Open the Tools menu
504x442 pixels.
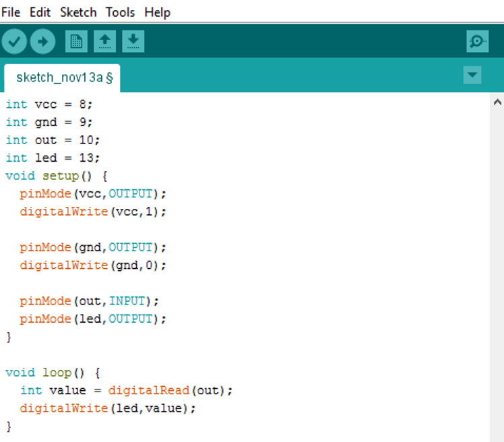click(x=120, y=13)
